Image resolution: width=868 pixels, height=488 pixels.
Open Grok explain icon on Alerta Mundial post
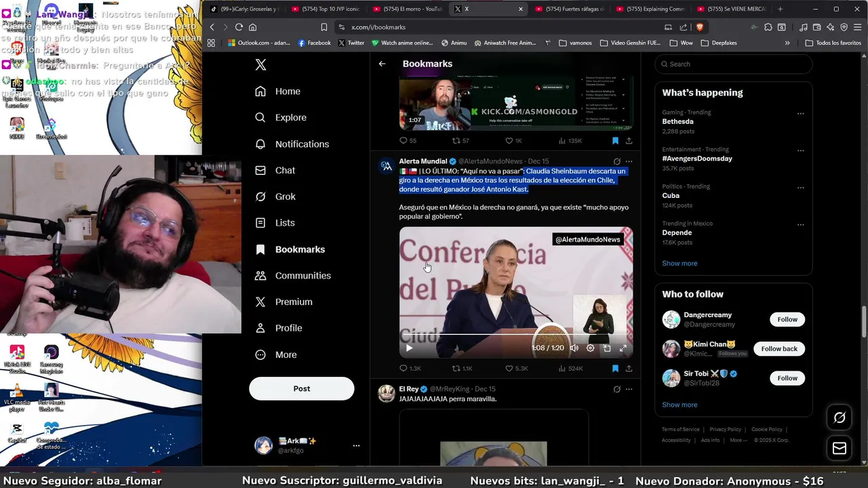(x=616, y=161)
